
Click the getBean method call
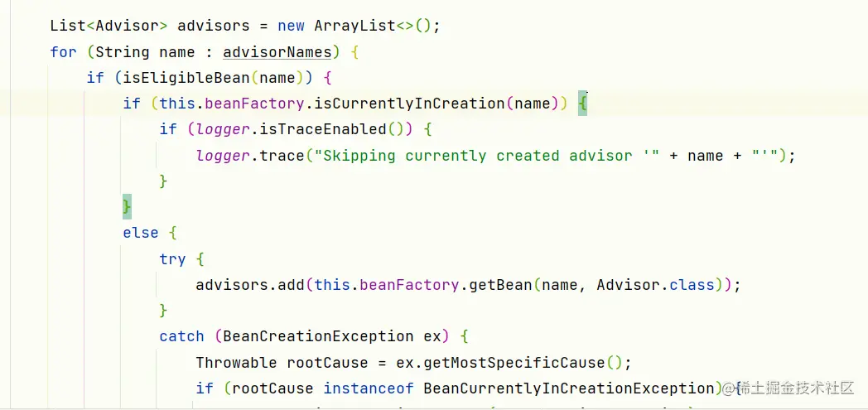click(x=500, y=285)
